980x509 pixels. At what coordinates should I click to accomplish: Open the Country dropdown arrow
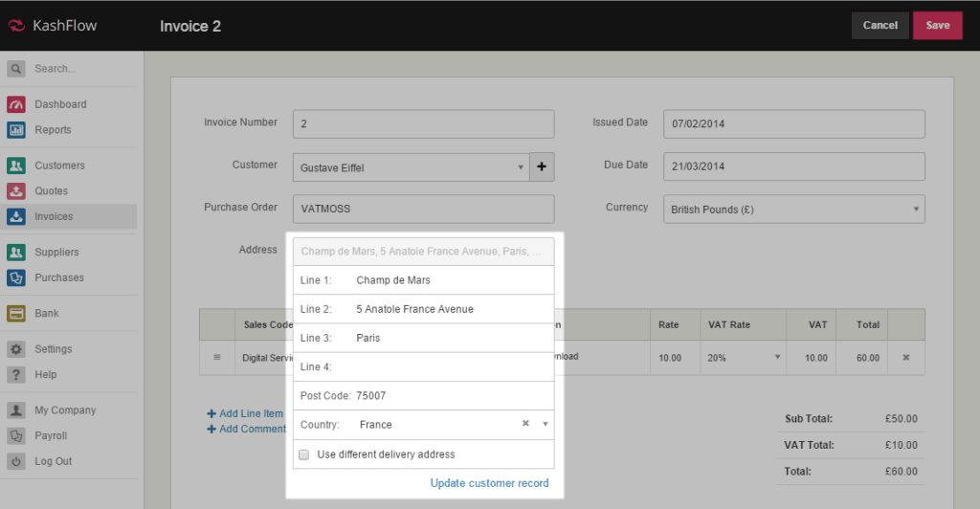click(x=546, y=424)
